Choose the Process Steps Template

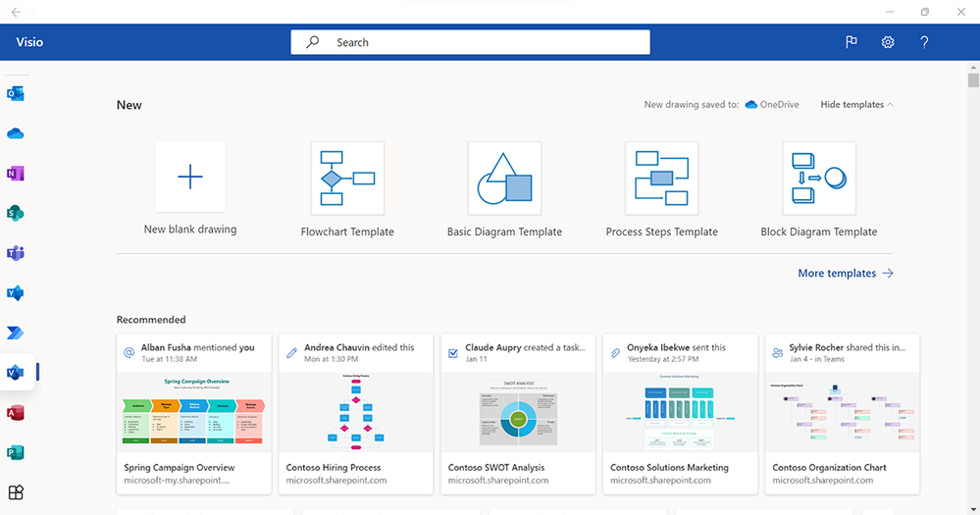coord(662,190)
